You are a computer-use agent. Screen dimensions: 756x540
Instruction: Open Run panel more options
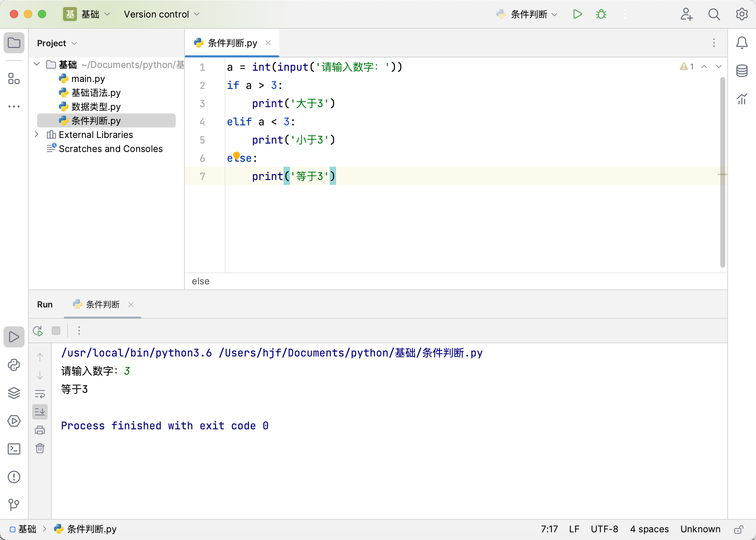79,331
